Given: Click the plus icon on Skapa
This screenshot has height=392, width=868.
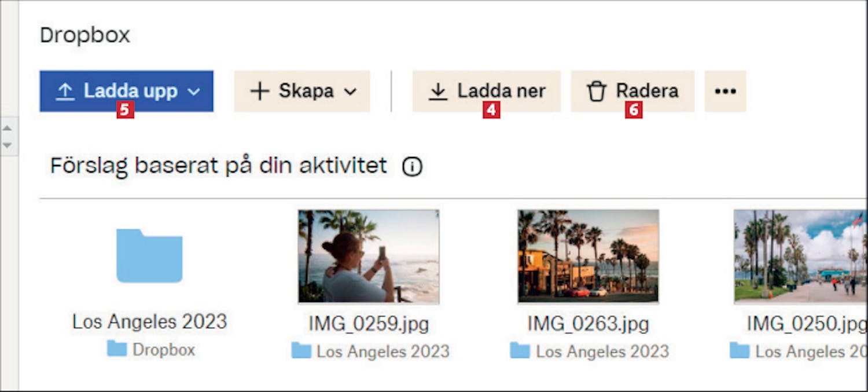Looking at the screenshot, I should [260, 91].
